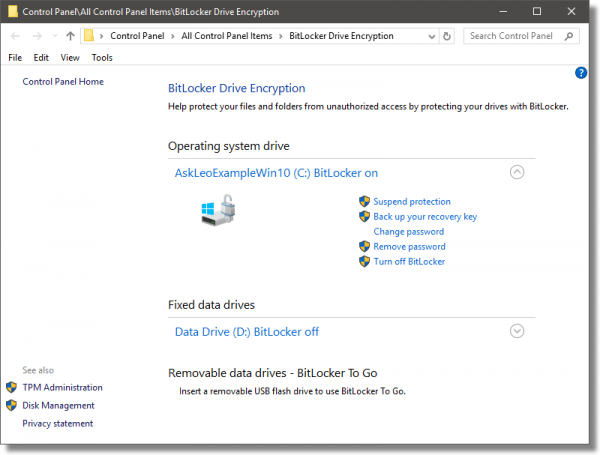Click Change password link
Viewport: 600px width, 455px height.
coord(409,232)
